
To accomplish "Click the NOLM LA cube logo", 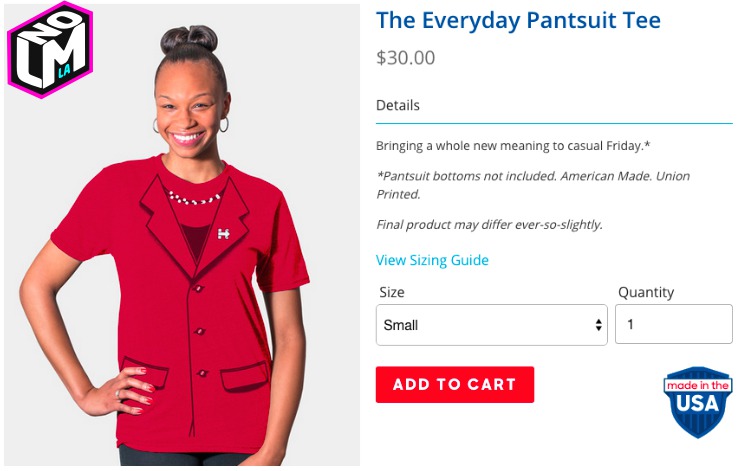I will tap(50, 49).
